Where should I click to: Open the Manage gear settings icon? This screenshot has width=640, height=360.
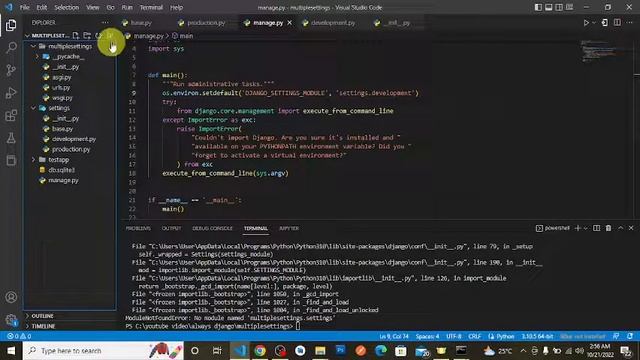11,320
